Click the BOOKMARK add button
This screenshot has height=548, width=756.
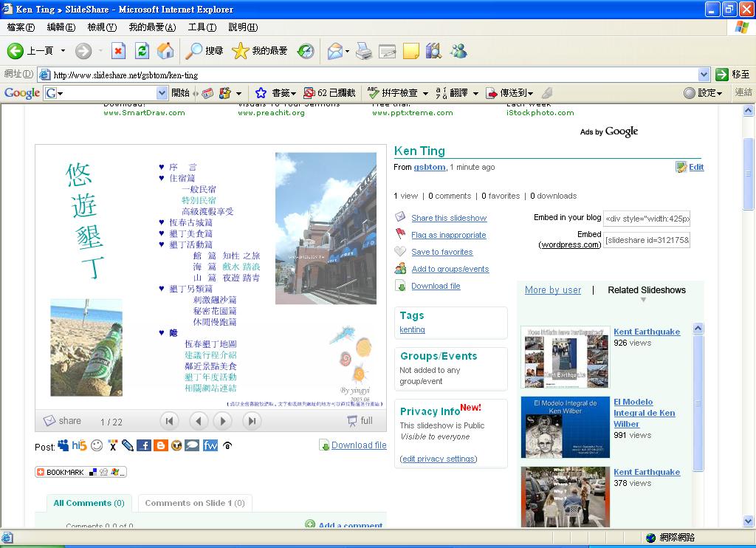80,472
